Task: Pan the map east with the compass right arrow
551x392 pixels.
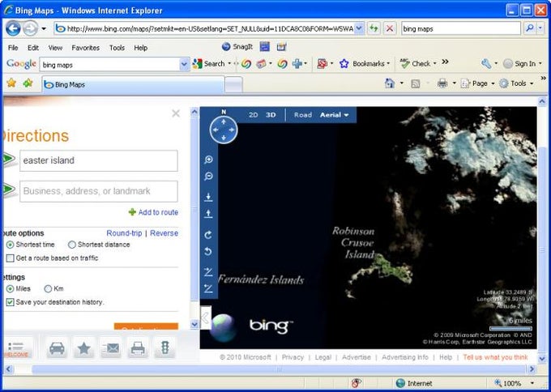Action: 232,130
